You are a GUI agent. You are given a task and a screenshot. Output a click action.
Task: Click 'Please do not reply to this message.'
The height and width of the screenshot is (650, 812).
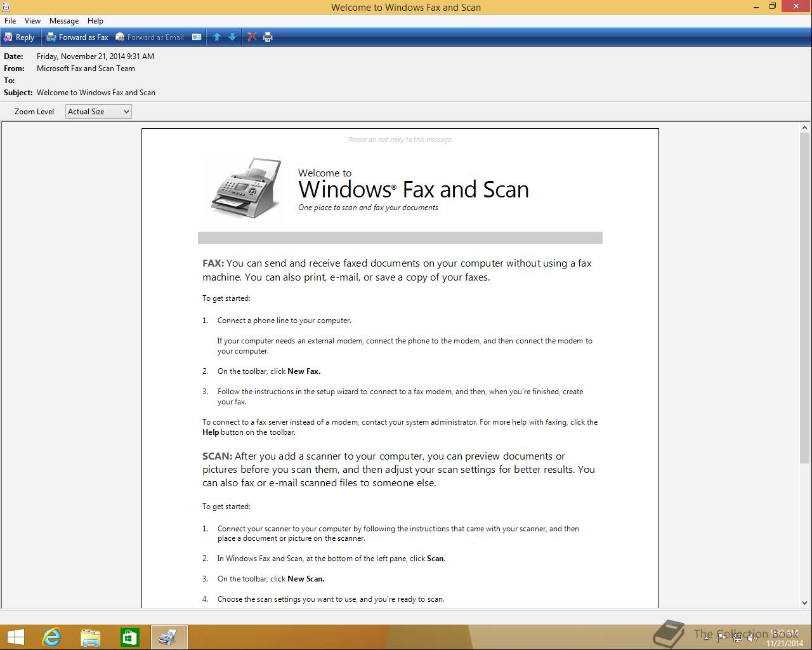(x=400, y=140)
